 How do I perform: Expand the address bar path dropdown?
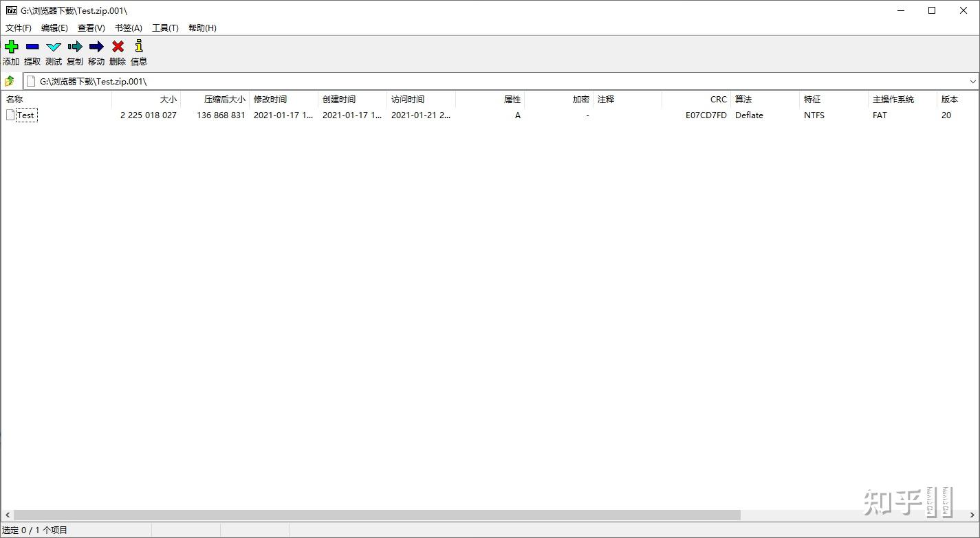click(973, 82)
